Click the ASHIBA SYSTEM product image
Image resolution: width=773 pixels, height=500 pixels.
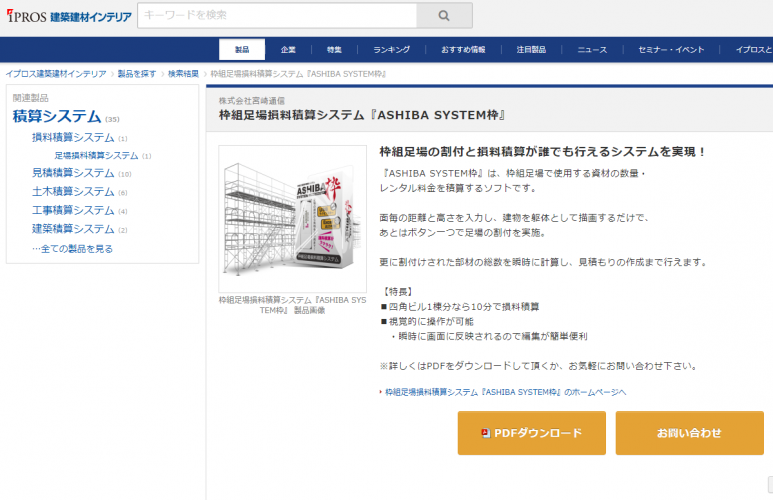292,219
